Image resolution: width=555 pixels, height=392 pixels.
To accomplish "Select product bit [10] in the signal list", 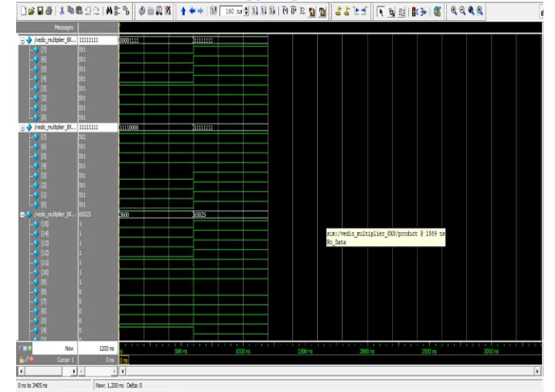I will (x=45, y=273).
